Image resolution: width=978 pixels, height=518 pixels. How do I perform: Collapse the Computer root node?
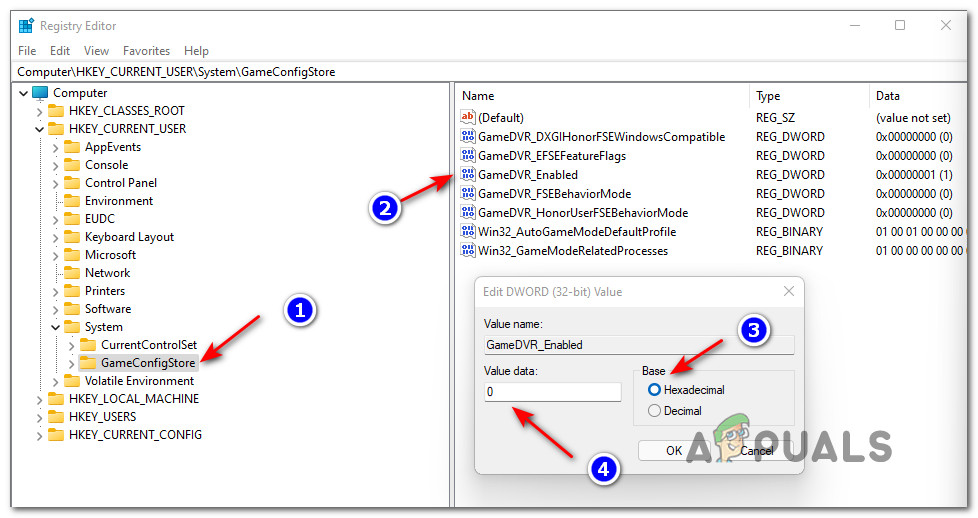(24, 94)
